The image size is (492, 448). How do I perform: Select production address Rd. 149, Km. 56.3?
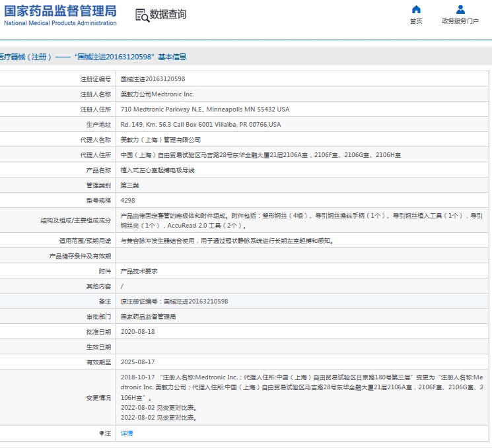tap(201, 125)
